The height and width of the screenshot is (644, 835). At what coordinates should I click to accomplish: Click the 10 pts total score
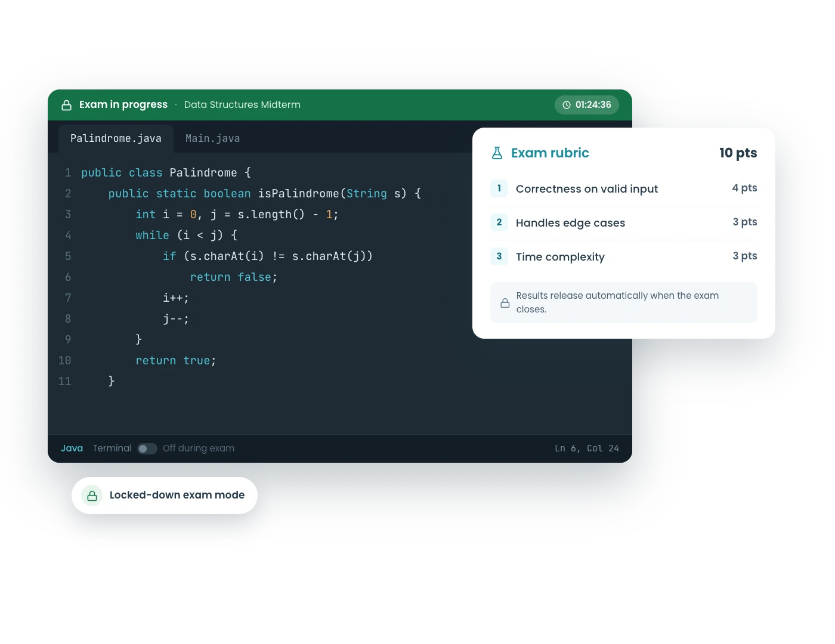coord(738,153)
